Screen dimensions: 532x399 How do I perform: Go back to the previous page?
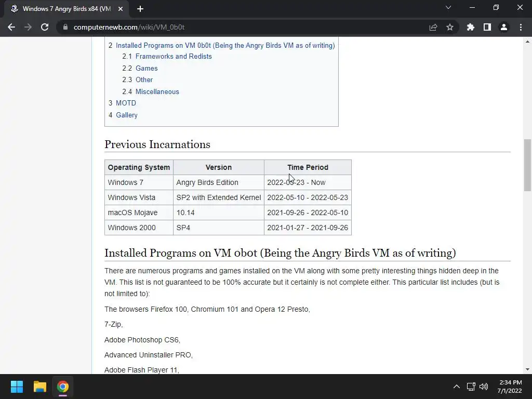coord(11,27)
